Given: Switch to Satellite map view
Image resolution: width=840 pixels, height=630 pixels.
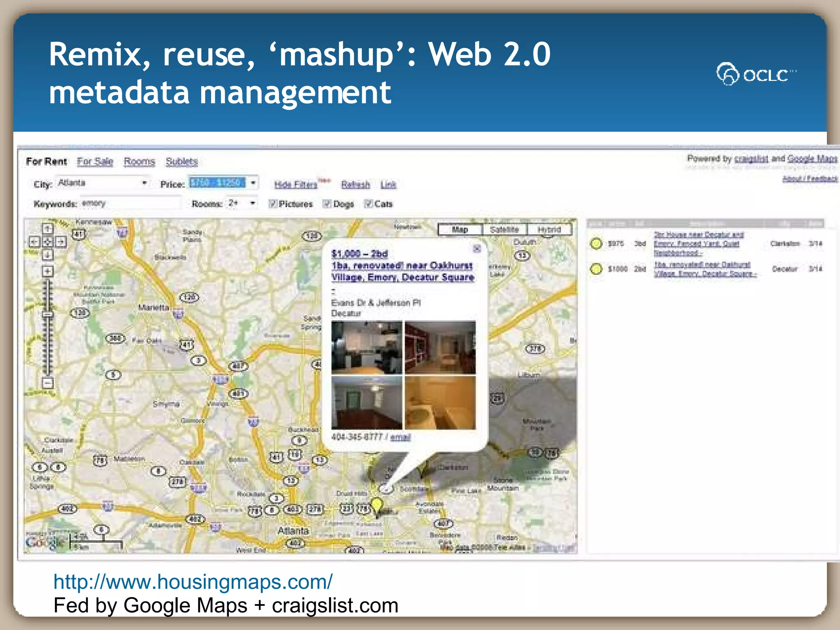Looking at the screenshot, I should [504, 230].
